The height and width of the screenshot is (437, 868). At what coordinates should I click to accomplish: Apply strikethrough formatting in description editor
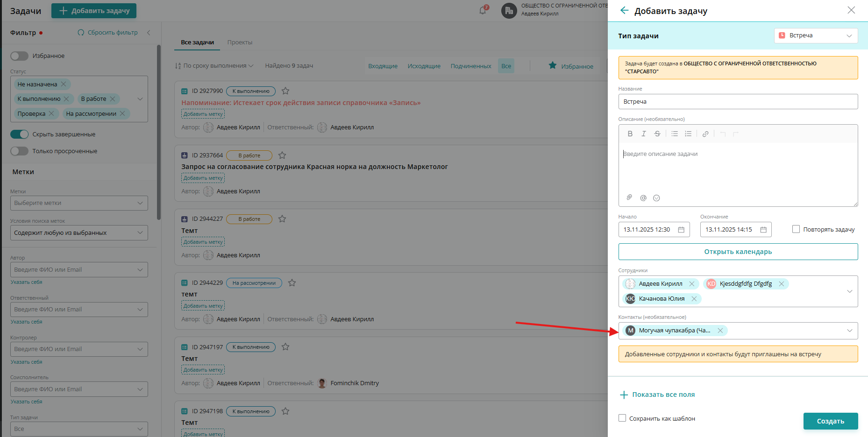(657, 134)
